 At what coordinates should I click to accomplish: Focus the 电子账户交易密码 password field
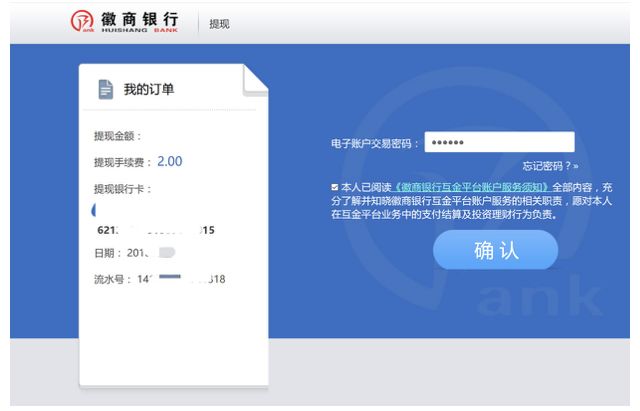[499, 142]
